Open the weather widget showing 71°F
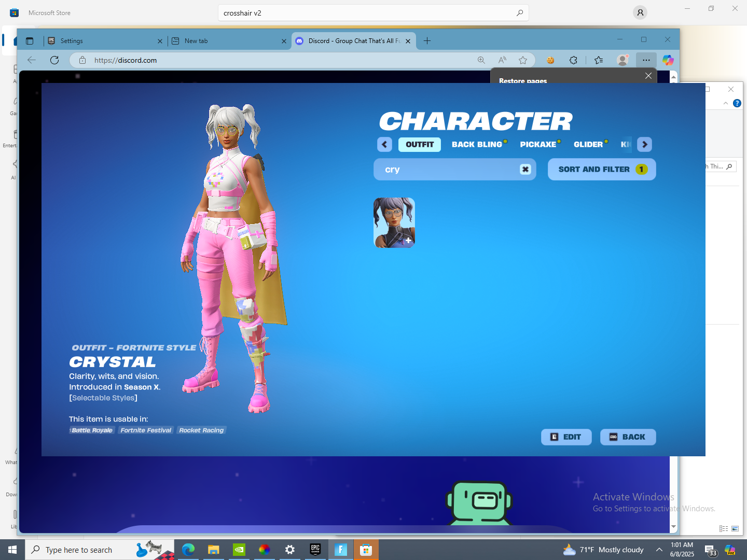Screen dimensions: 747x560 click(603, 550)
